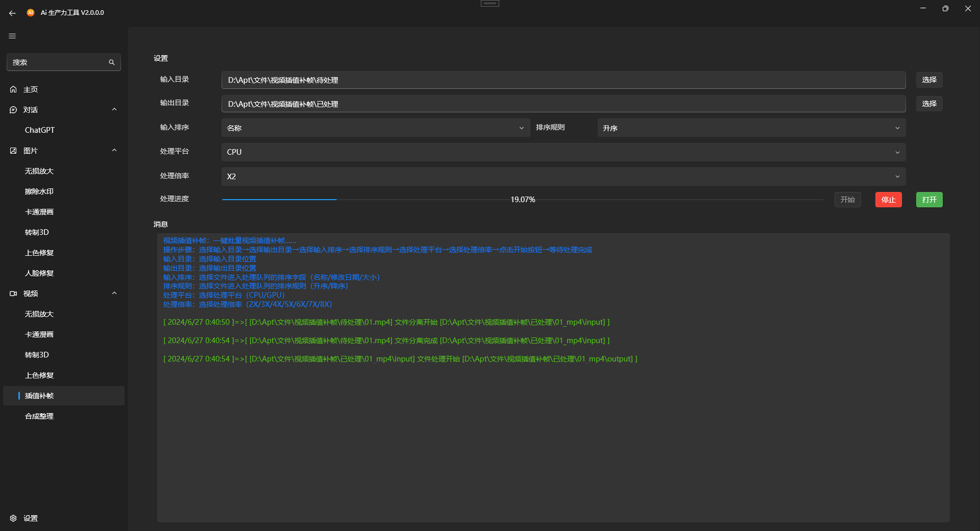980x531 pixels.
Task: Click the chat bubble icon beside 对话
Action: pyautogui.click(x=13, y=110)
